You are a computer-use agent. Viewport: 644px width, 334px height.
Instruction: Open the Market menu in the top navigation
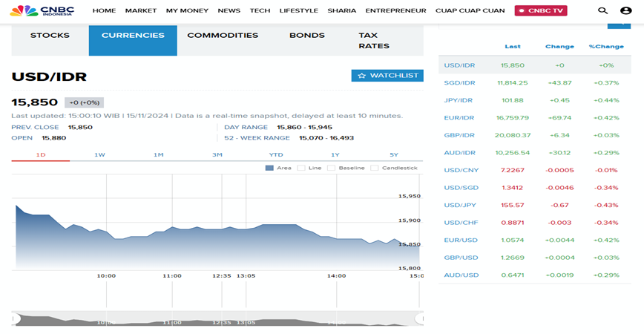tap(141, 11)
